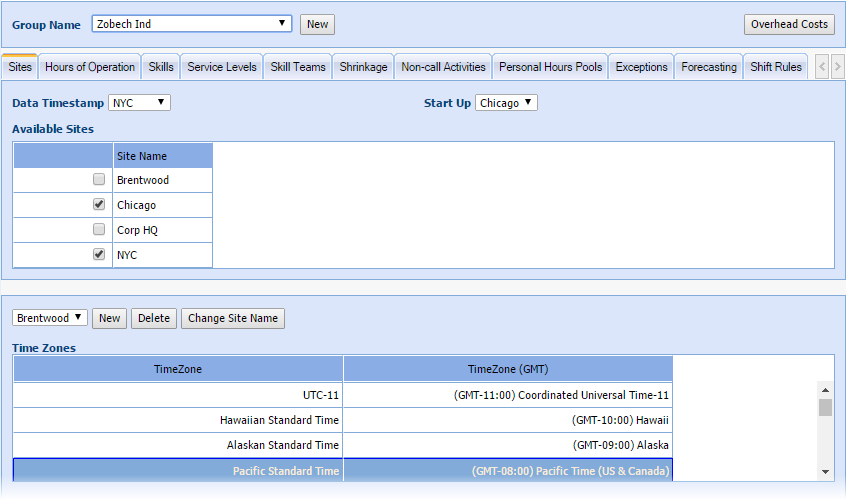This screenshot has height=500, width=847.
Task: Uncheck the Chicago site checkbox
Action: [99, 205]
